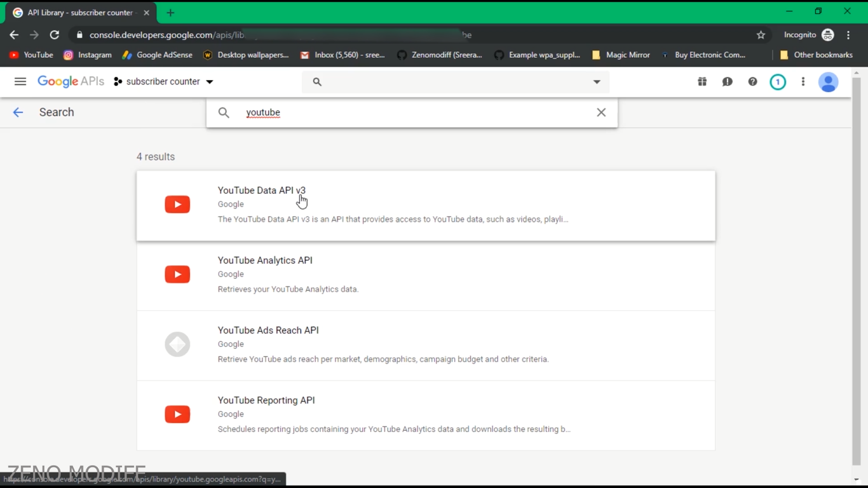Screen dimensions: 868x488
Task: Open the Zenomodiff GitHub bookmark
Action: 439,55
